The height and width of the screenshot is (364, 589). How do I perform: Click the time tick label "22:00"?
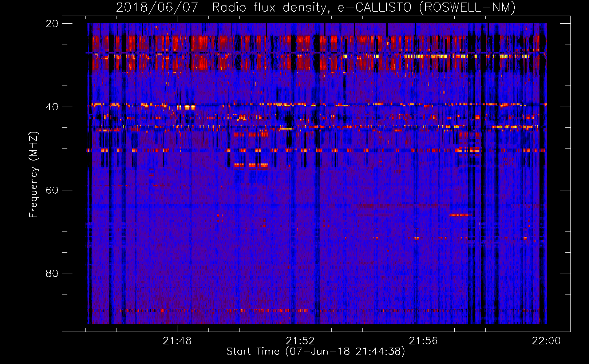546,341
